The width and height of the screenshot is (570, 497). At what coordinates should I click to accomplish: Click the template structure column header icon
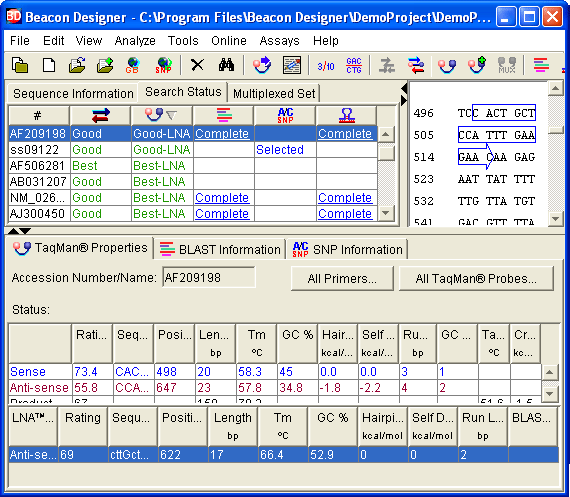347,116
